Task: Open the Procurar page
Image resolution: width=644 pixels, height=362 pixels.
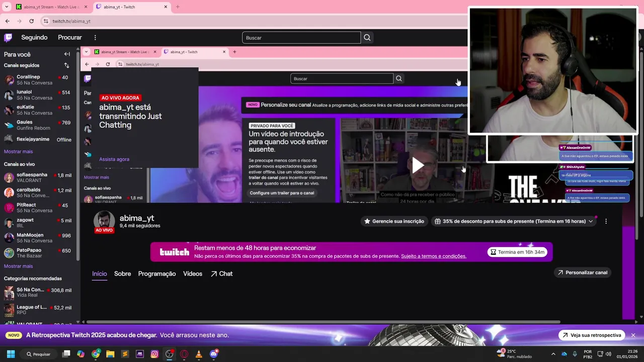Action: tap(70, 37)
